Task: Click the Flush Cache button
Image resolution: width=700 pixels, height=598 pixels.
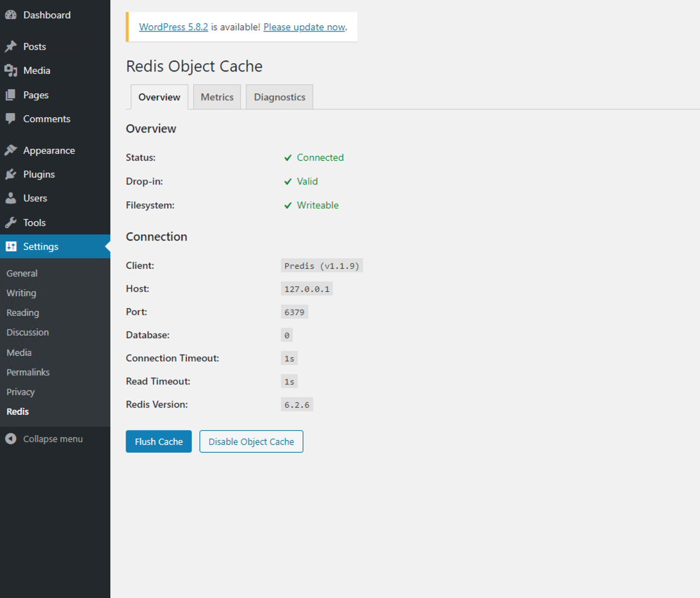Action: 159,441
